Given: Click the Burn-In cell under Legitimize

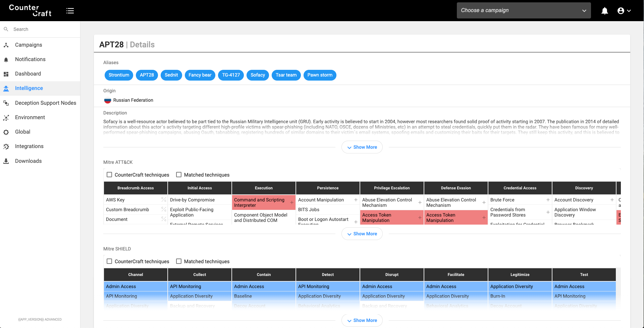Looking at the screenshot, I should pos(520,296).
